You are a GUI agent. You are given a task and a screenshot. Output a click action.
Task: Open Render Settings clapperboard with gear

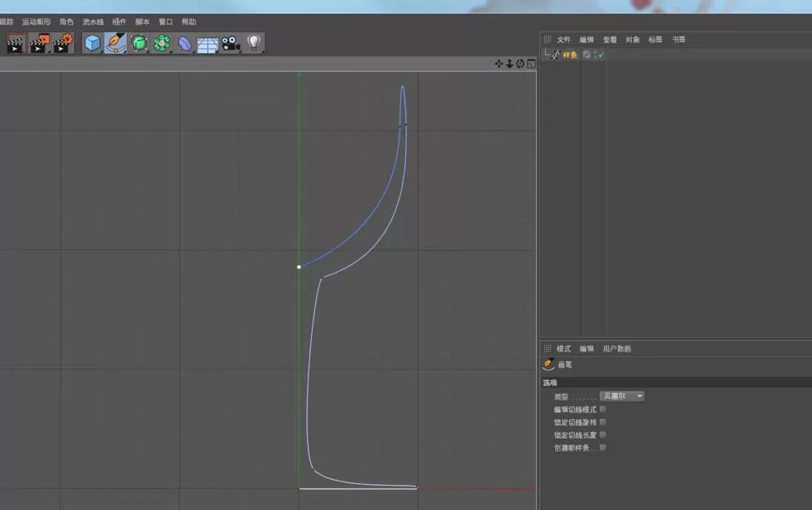[x=63, y=44]
